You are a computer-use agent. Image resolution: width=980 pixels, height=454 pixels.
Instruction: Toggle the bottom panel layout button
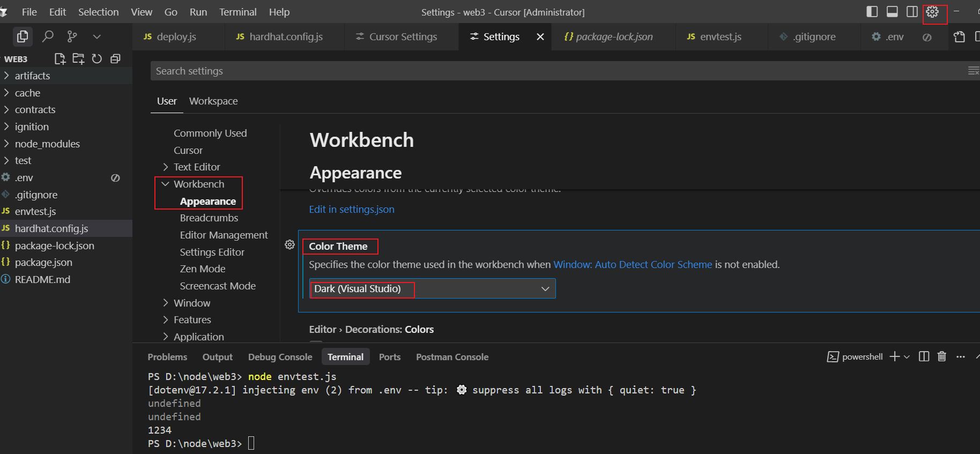[892, 12]
